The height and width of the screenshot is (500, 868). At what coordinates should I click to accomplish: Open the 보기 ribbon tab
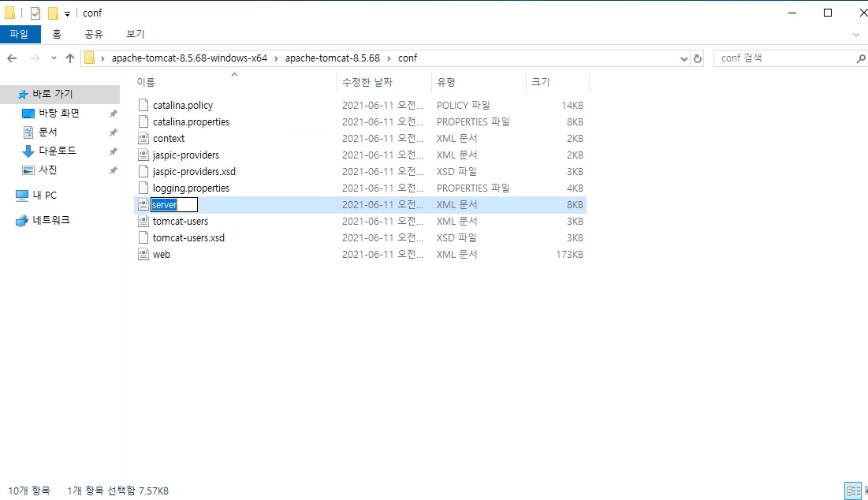[x=135, y=34]
